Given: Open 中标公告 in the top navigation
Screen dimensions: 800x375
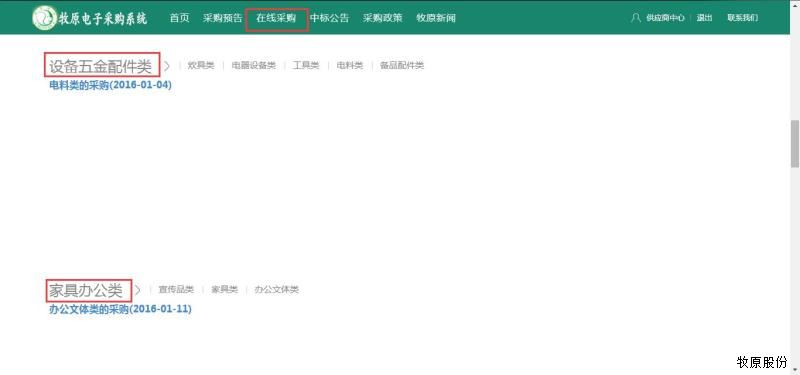Looking at the screenshot, I should click(330, 18).
